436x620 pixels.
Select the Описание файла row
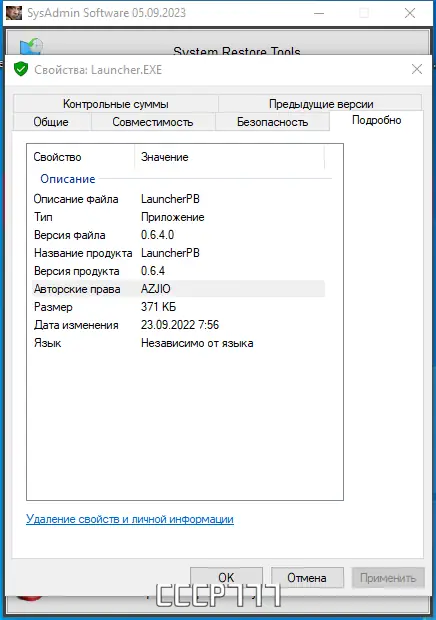tap(178, 199)
